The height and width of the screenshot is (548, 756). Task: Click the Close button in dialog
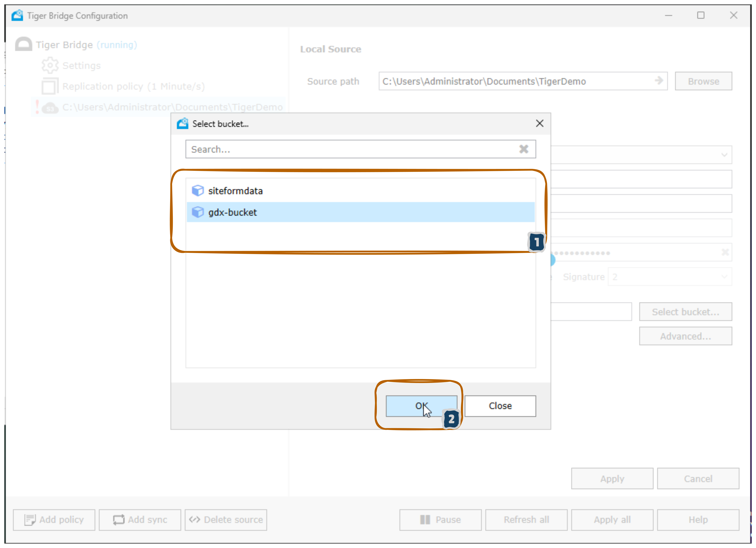(x=500, y=406)
